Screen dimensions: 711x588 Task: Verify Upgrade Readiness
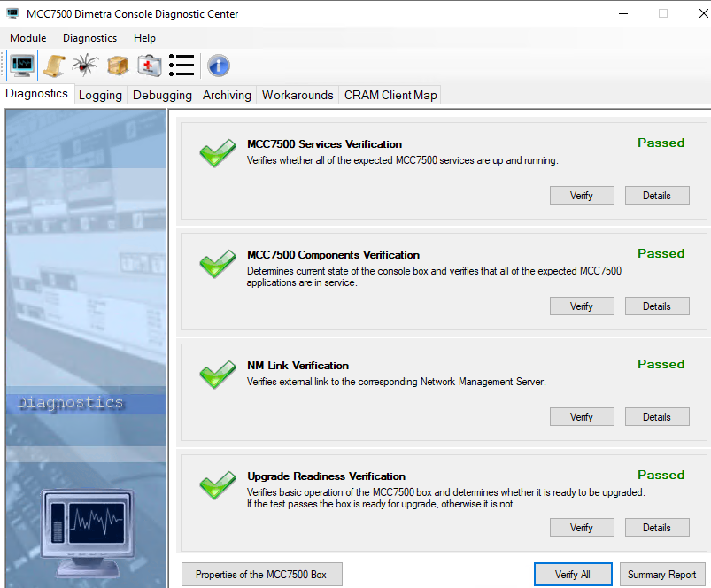point(582,527)
